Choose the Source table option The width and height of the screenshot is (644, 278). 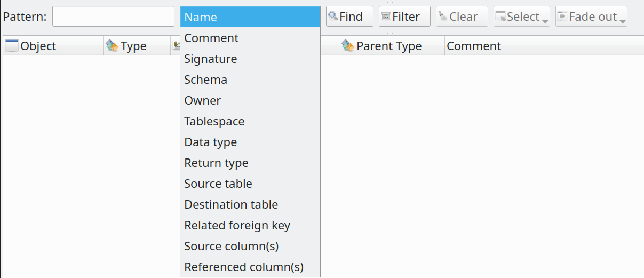pos(250,184)
